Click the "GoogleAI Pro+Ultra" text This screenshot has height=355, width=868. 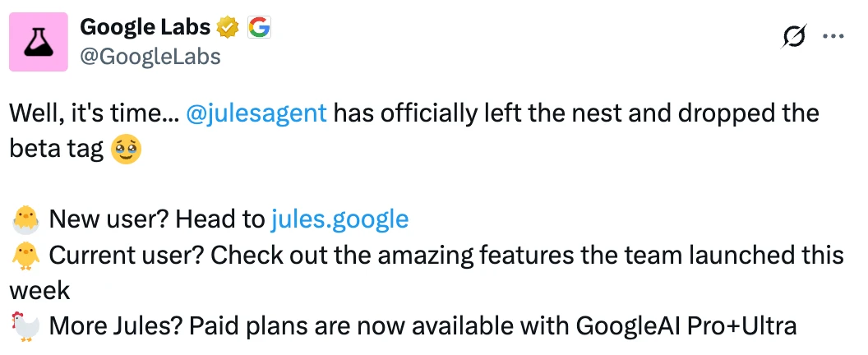tap(687, 325)
